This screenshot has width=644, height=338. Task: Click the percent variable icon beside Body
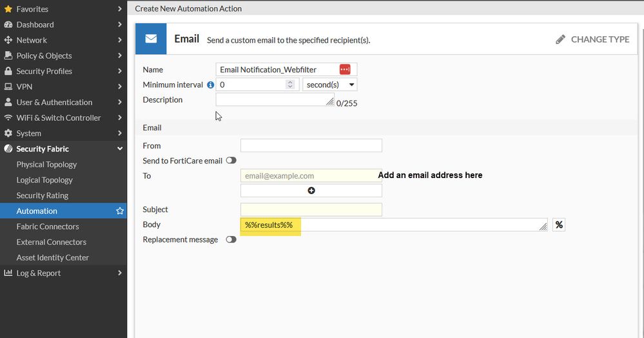pyautogui.click(x=559, y=224)
